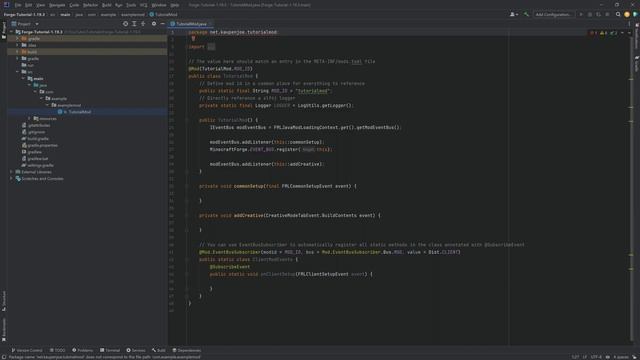Image resolution: width=640 pixels, height=360 pixels.
Task: Collapse the com package node
Action: [35, 92]
